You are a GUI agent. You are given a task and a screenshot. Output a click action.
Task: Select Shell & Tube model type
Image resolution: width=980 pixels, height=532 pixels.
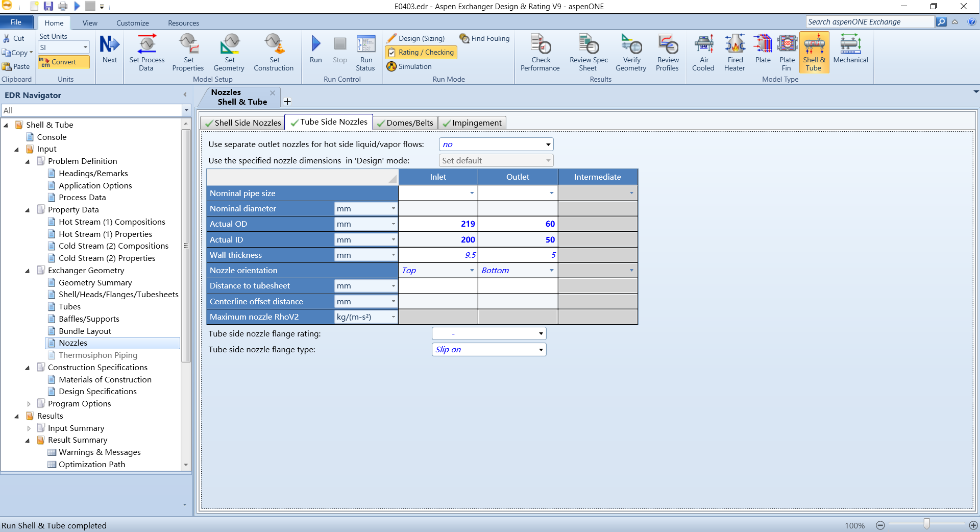click(x=814, y=53)
